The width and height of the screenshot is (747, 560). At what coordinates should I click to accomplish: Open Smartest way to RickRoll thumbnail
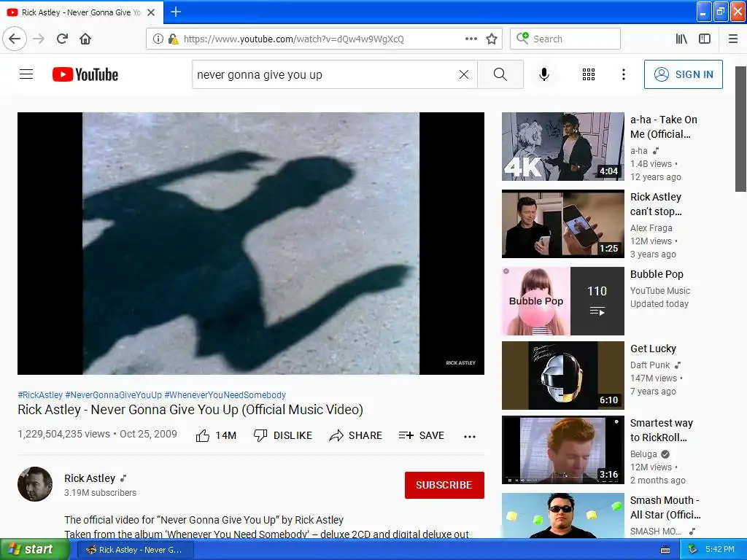[562, 450]
